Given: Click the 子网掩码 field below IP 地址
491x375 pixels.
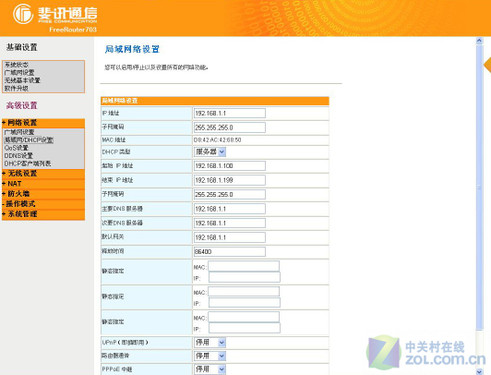Looking at the screenshot, I should pyautogui.click(x=230, y=127).
